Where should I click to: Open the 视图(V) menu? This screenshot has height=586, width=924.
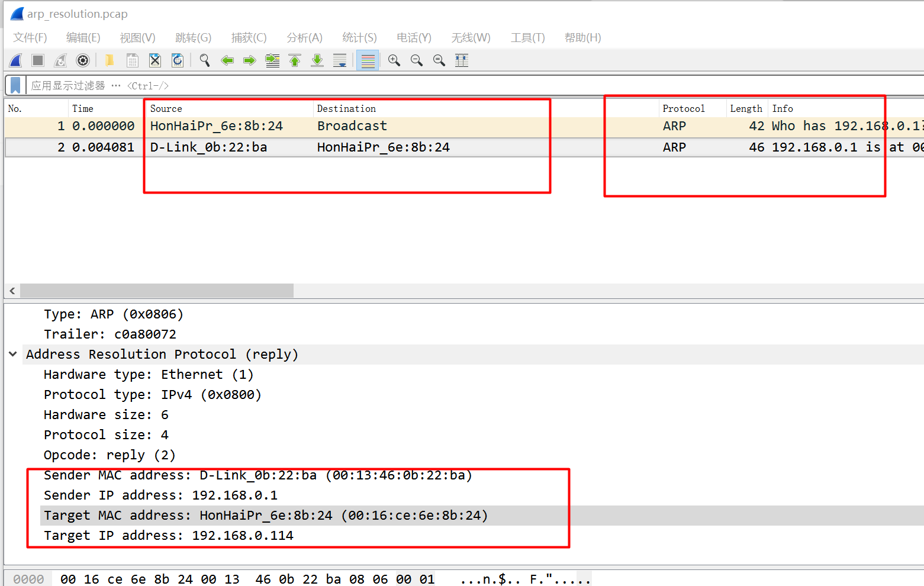click(138, 38)
